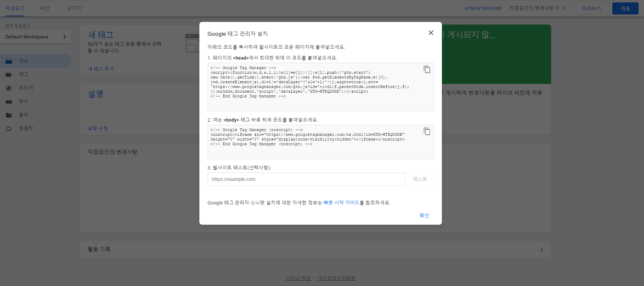Open 폴더 folders in sidebar
The image size is (644, 286).
point(35,115)
